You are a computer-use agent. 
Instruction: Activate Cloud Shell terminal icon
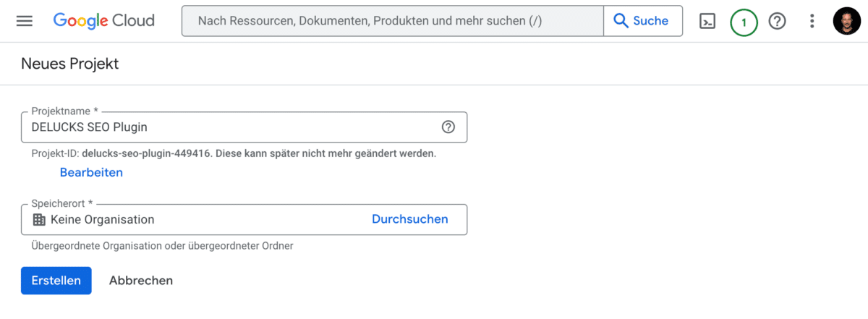click(x=707, y=22)
